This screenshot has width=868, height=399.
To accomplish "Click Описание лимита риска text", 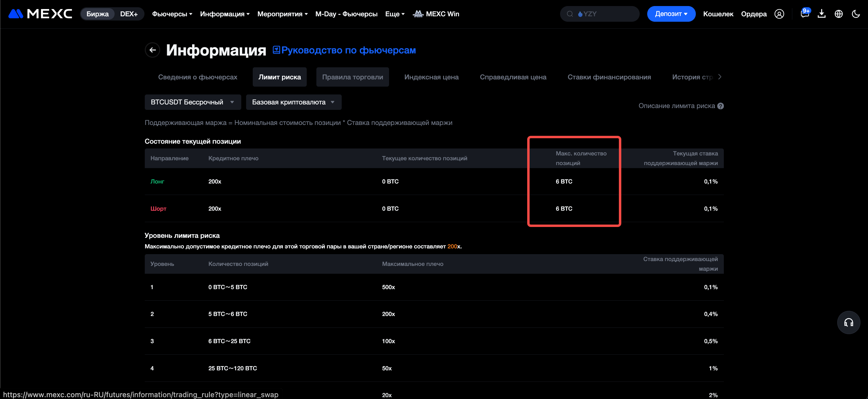I will [x=676, y=106].
